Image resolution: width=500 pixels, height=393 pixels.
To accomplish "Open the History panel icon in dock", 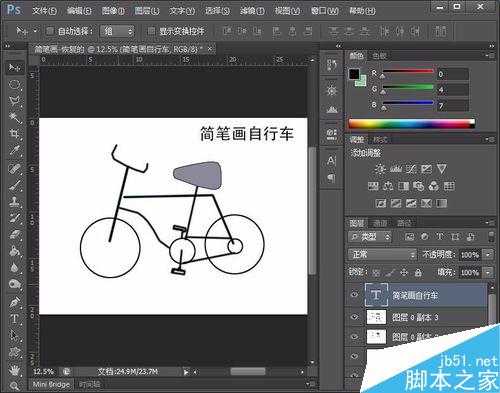I will (x=331, y=65).
